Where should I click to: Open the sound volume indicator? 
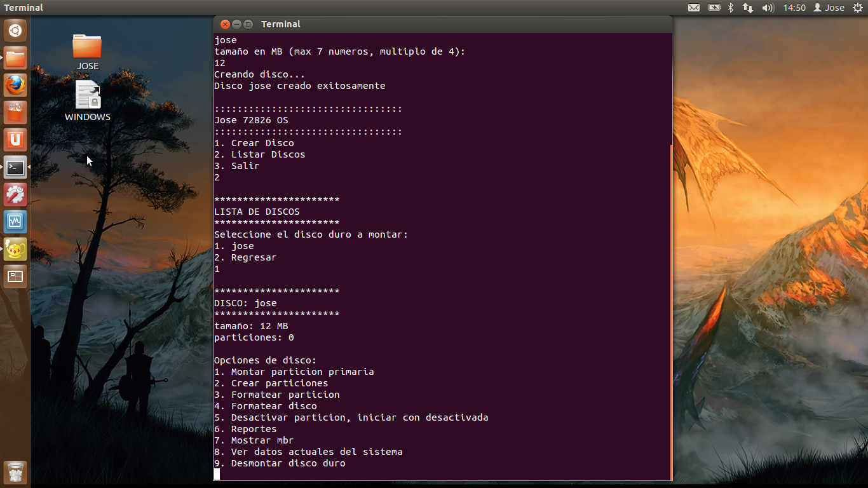[768, 8]
